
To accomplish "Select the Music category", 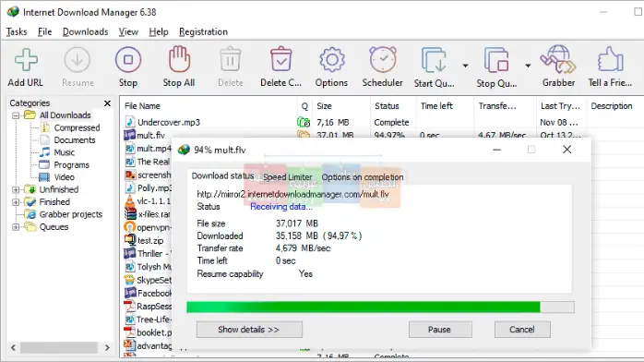I will tap(65, 152).
